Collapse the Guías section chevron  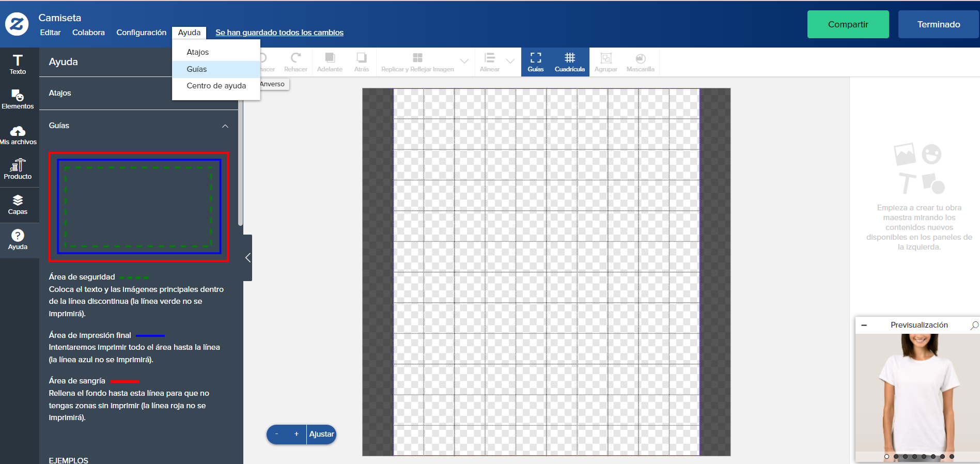(225, 126)
